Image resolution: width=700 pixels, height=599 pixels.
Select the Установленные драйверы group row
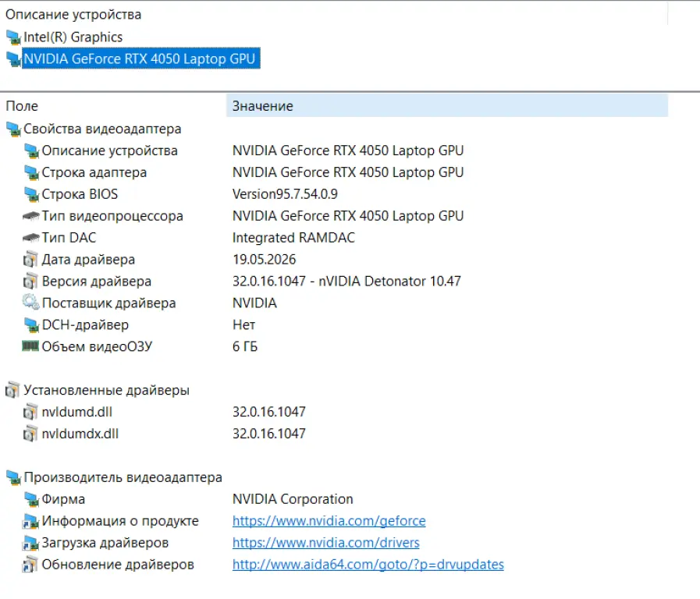click(106, 390)
